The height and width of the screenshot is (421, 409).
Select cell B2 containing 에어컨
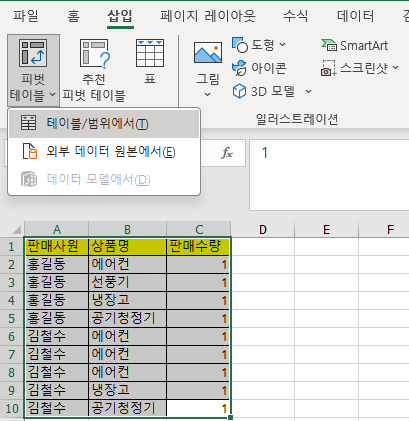tap(127, 264)
